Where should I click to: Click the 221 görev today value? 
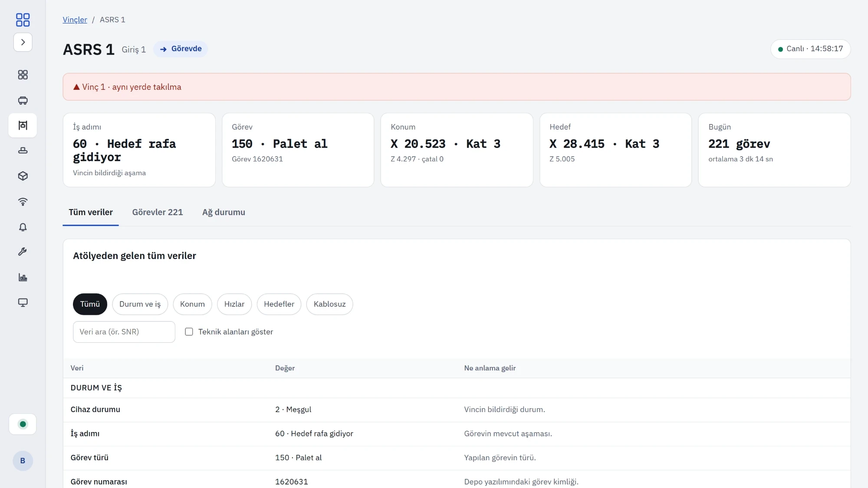point(739,144)
